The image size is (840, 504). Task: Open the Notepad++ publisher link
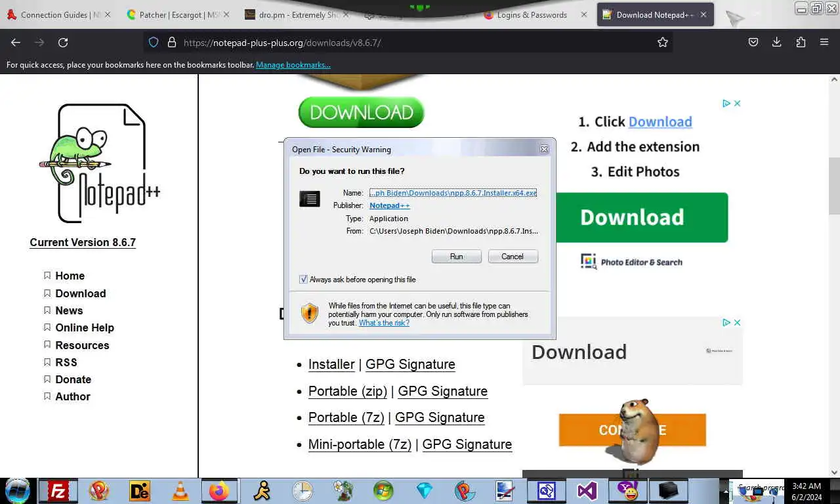click(x=390, y=205)
